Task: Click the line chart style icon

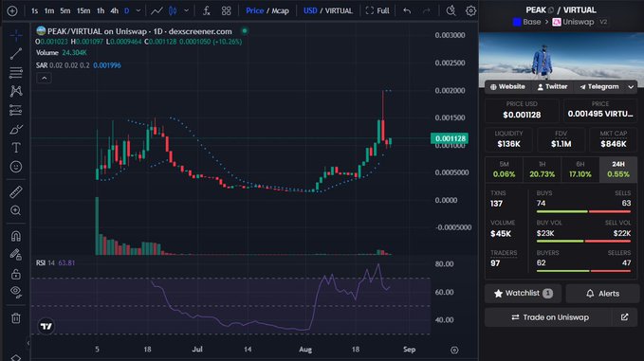Action: coord(156,11)
